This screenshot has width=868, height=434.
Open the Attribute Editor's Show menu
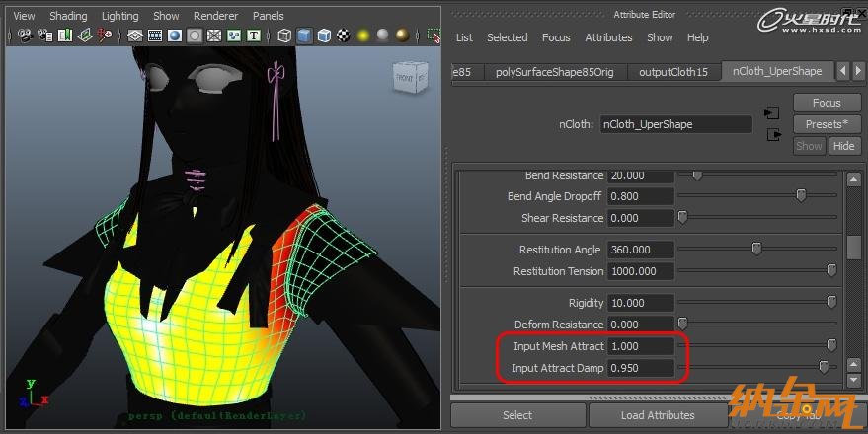[660, 37]
